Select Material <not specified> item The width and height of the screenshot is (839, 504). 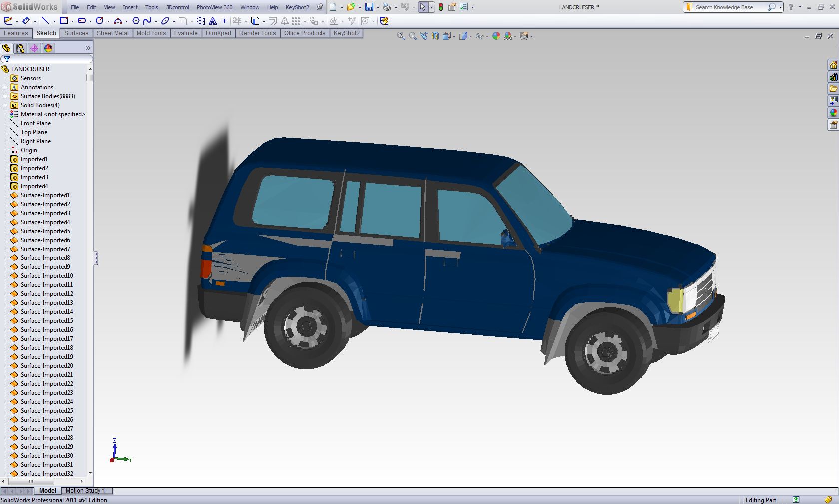tap(53, 114)
